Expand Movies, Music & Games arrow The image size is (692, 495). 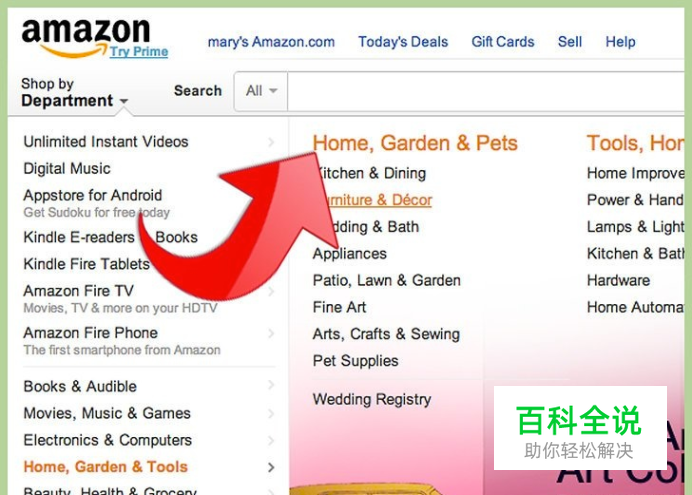271,414
